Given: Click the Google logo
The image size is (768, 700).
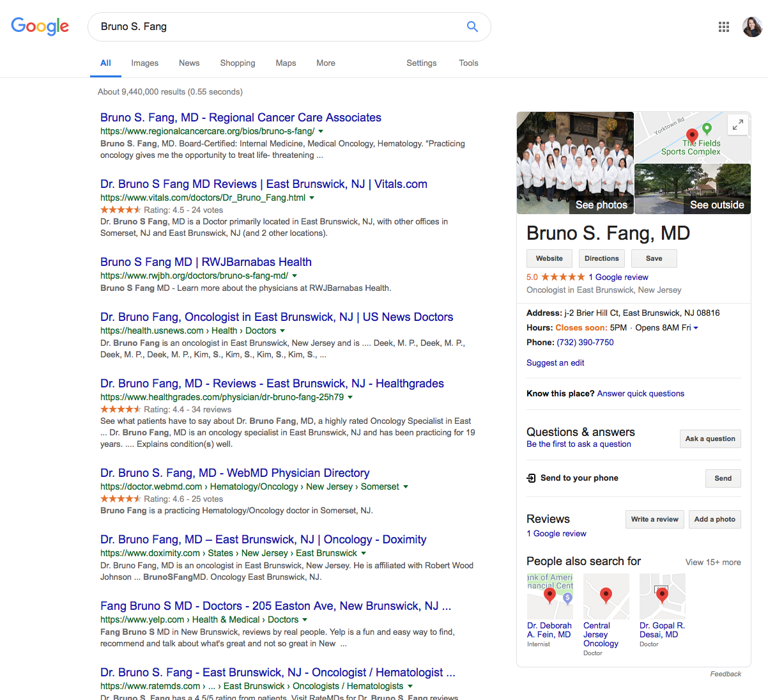Looking at the screenshot, I should click(40, 26).
